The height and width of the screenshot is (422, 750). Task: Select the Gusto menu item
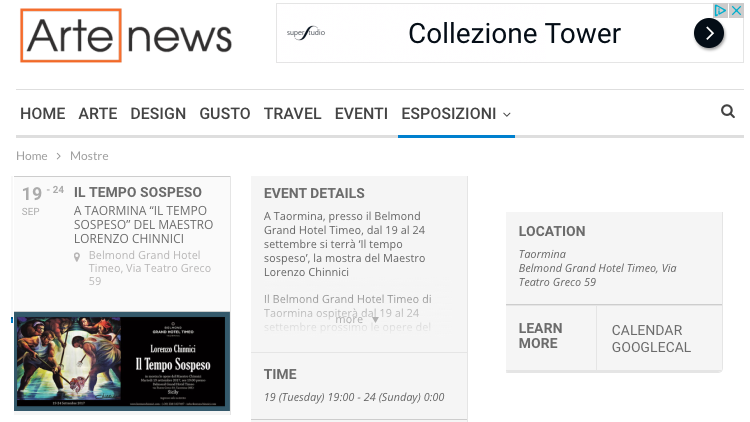(x=225, y=114)
